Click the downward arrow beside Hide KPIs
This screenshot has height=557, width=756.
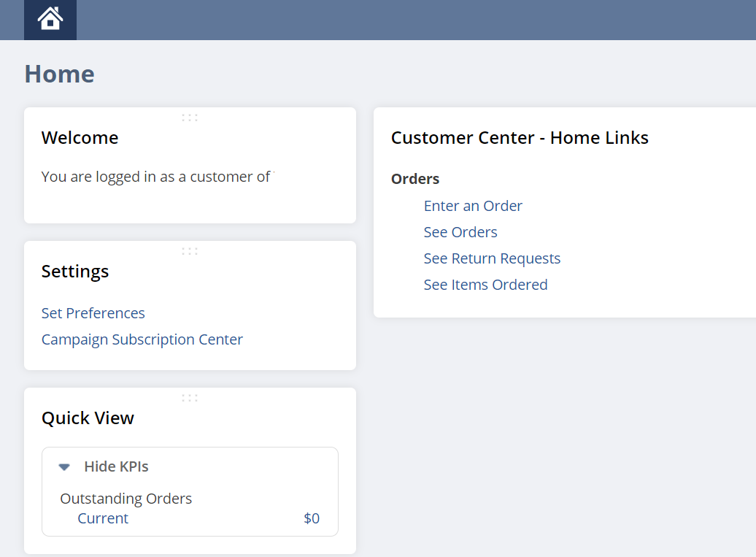click(x=64, y=466)
